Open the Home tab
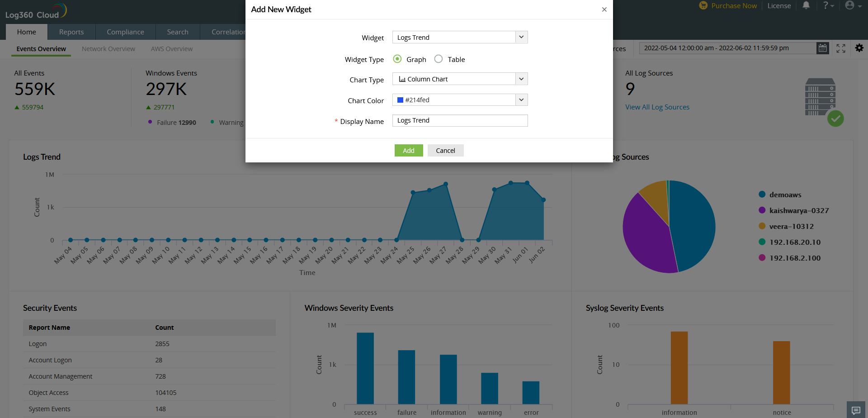868x418 pixels. click(x=27, y=32)
